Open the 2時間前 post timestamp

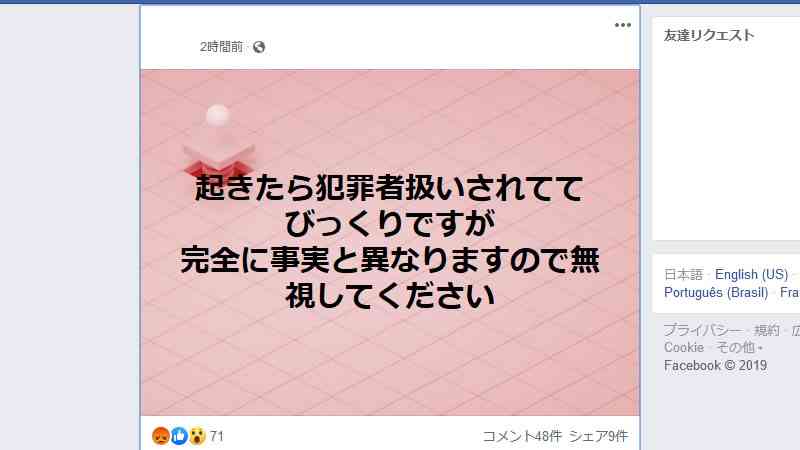[221, 47]
